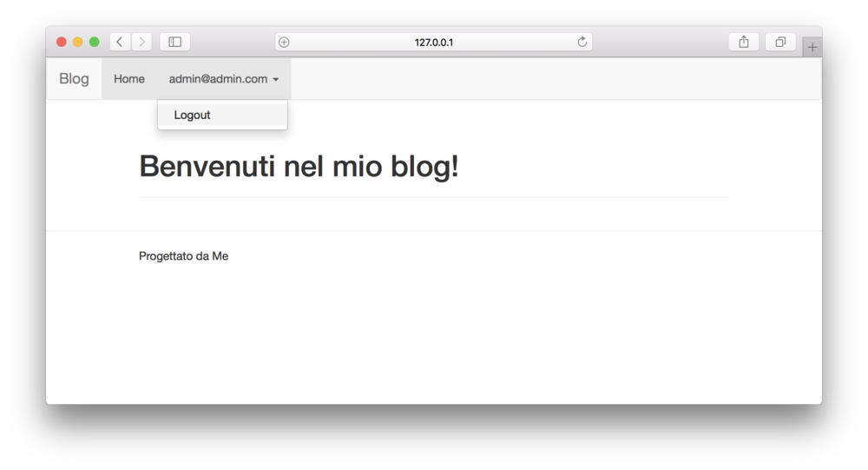Viewport: 868px width, 470px height.
Task: Collapse the admin@admin.com user dropdown
Action: tap(219, 79)
